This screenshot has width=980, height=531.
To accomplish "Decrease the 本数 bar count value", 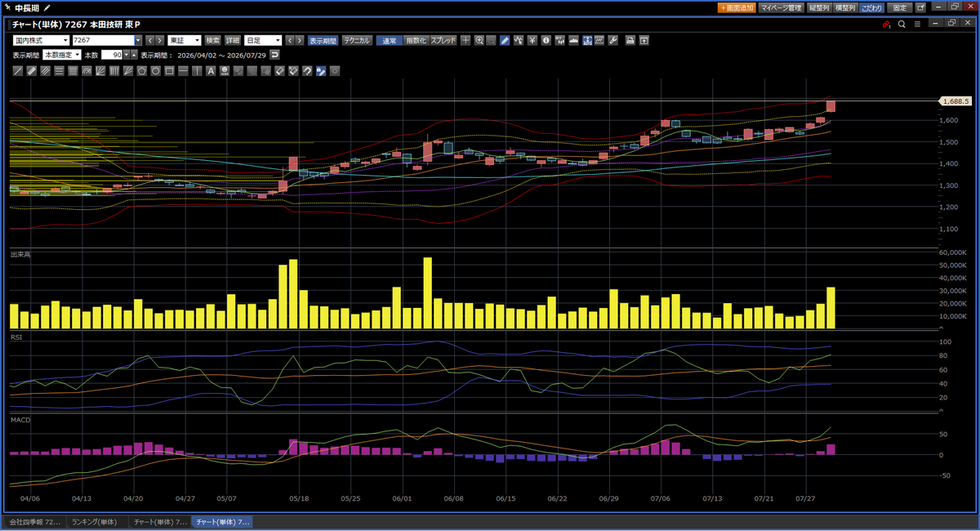I will (x=126, y=56).
